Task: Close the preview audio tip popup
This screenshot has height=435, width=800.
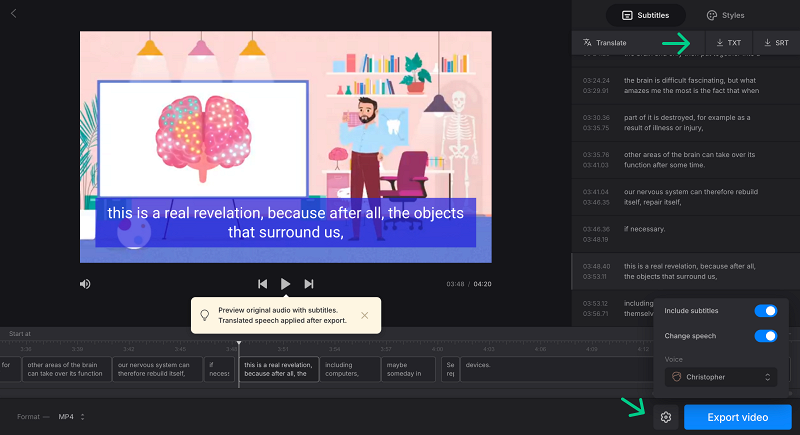Action: click(364, 315)
